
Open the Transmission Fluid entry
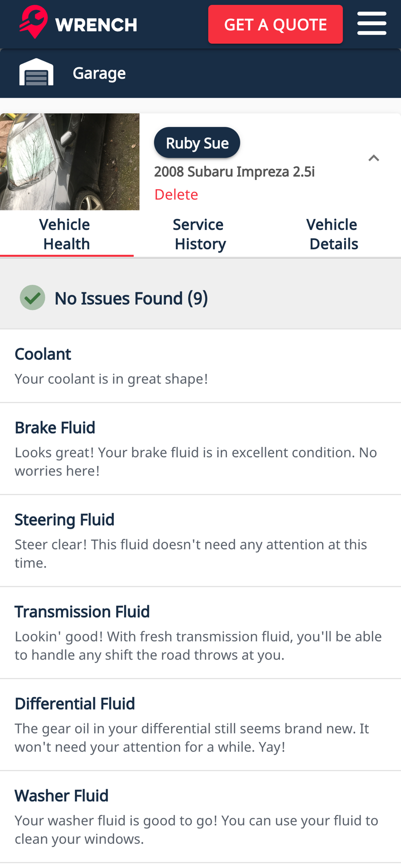click(x=200, y=633)
